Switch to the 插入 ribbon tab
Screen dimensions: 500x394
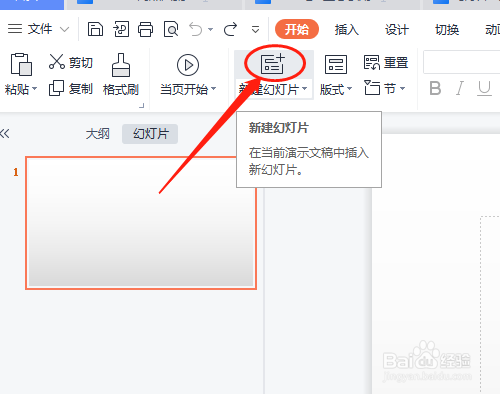pyautogui.click(x=347, y=30)
